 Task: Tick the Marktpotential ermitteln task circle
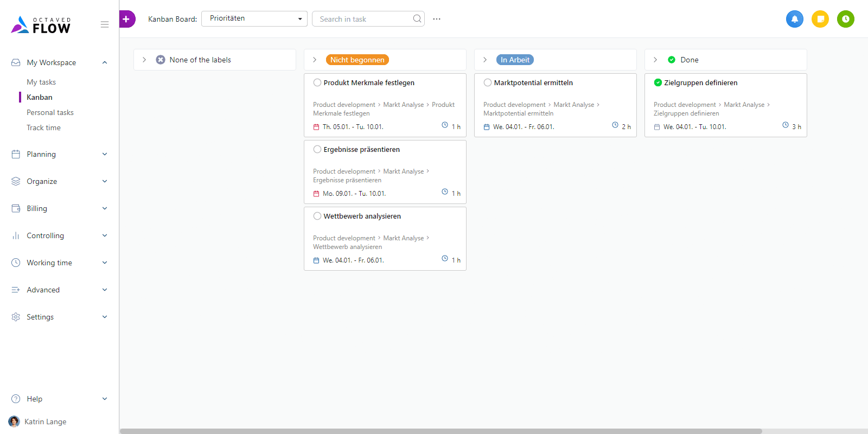488,83
